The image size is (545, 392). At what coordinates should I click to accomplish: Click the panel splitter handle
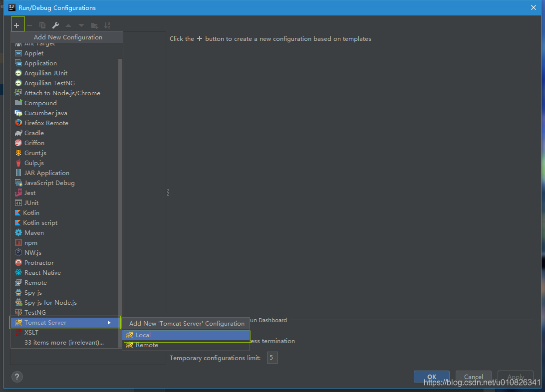(168, 193)
